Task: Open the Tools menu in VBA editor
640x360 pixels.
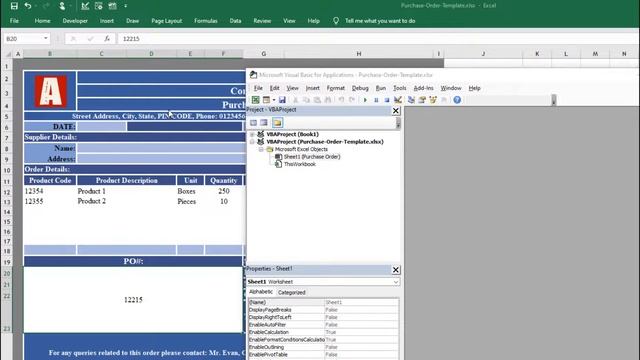Action: click(400, 88)
